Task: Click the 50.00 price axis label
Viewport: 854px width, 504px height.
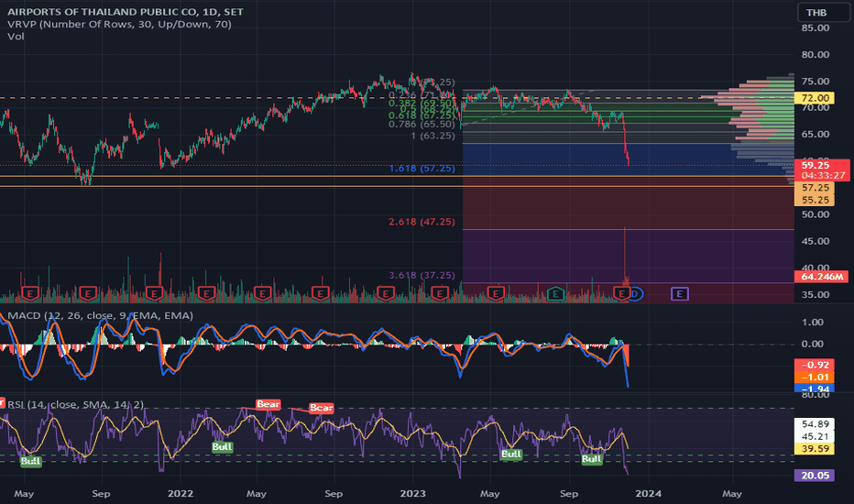Action: (816, 214)
